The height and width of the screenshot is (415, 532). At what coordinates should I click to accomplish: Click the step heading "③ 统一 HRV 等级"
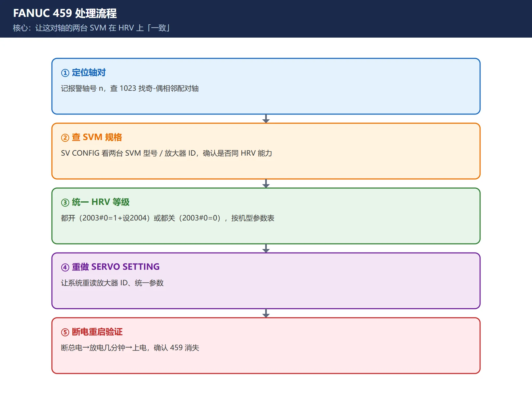tap(95, 202)
